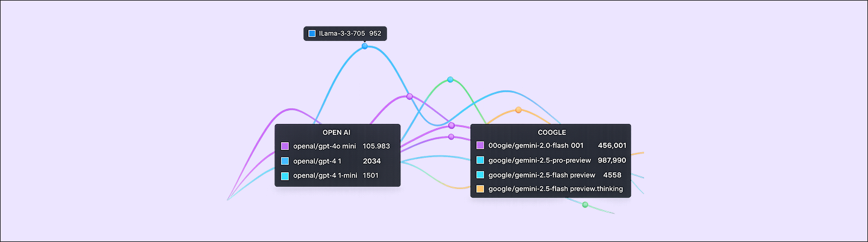Click the 'OPEN AI' tooltip heading
Viewport: 868px width, 242px height.
tap(336, 132)
